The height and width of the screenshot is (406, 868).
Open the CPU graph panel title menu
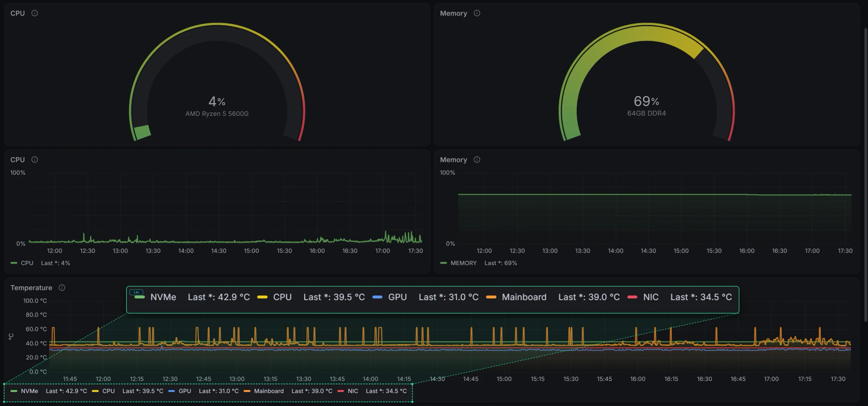[18, 160]
